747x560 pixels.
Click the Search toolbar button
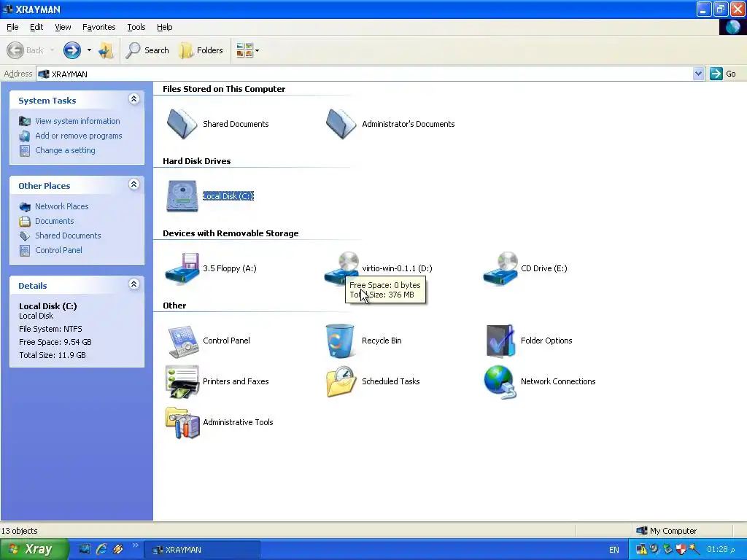click(x=147, y=50)
